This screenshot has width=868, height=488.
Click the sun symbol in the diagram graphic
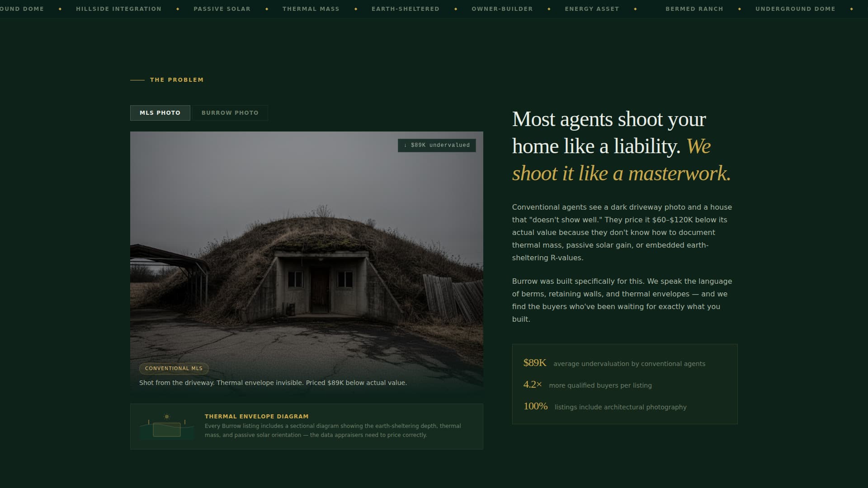(166, 415)
